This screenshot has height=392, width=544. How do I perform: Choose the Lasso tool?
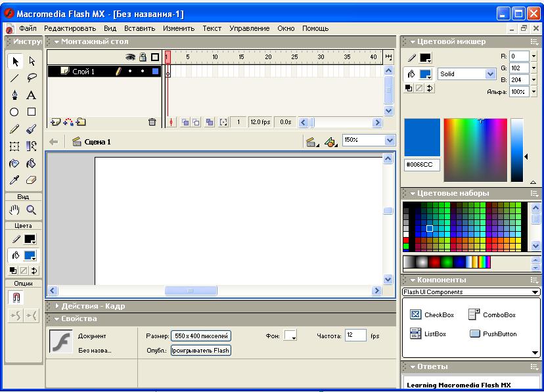pyautogui.click(x=32, y=78)
